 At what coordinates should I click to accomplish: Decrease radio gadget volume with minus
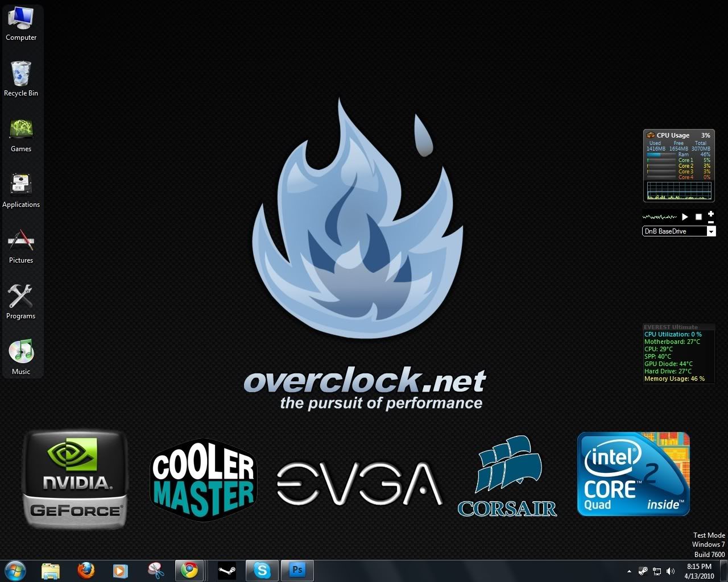tap(711, 222)
